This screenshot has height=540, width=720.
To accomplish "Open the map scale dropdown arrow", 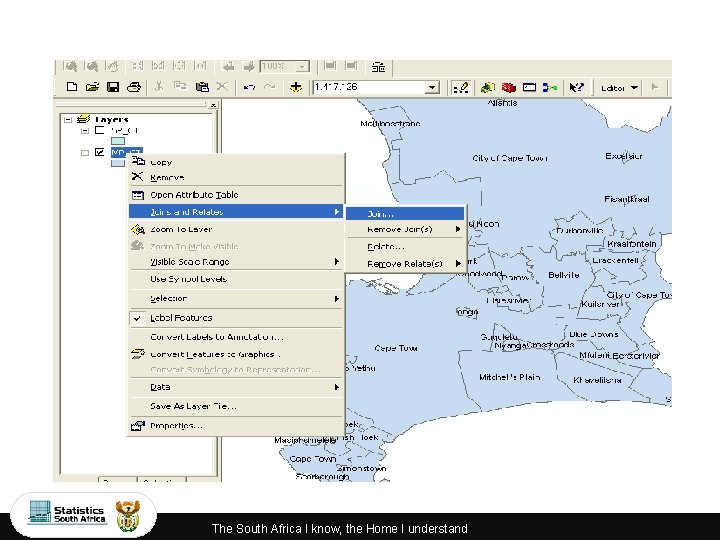I will (432, 87).
